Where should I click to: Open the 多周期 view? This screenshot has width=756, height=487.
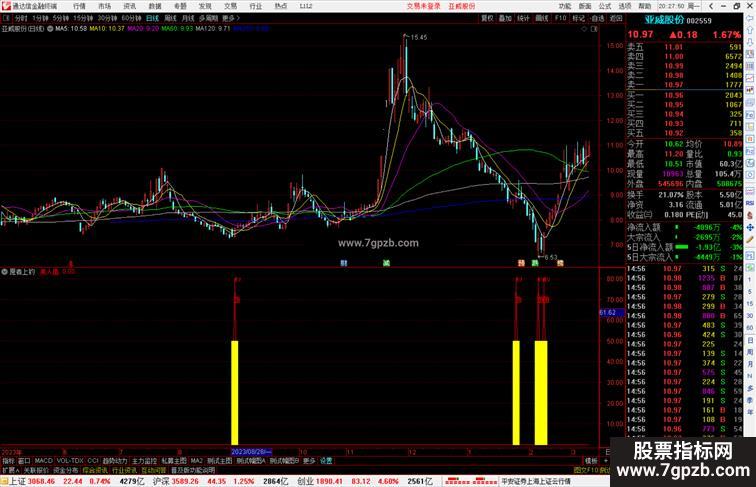pos(208,18)
